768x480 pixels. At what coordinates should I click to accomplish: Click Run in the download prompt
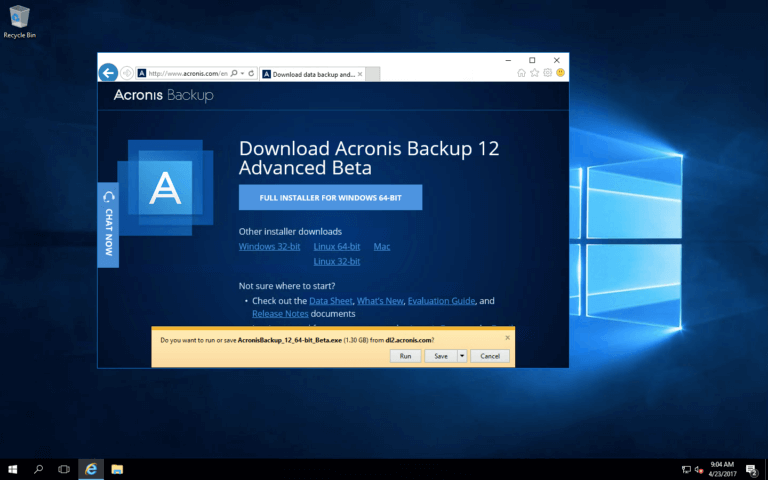[405, 356]
